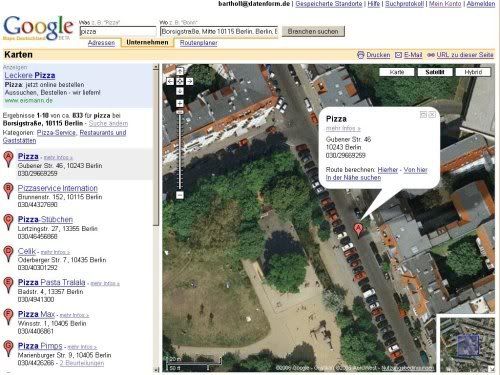The height and width of the screenshot is (375, 500).
Task: Click marker A in results list
Action: [x=8, y=159]
